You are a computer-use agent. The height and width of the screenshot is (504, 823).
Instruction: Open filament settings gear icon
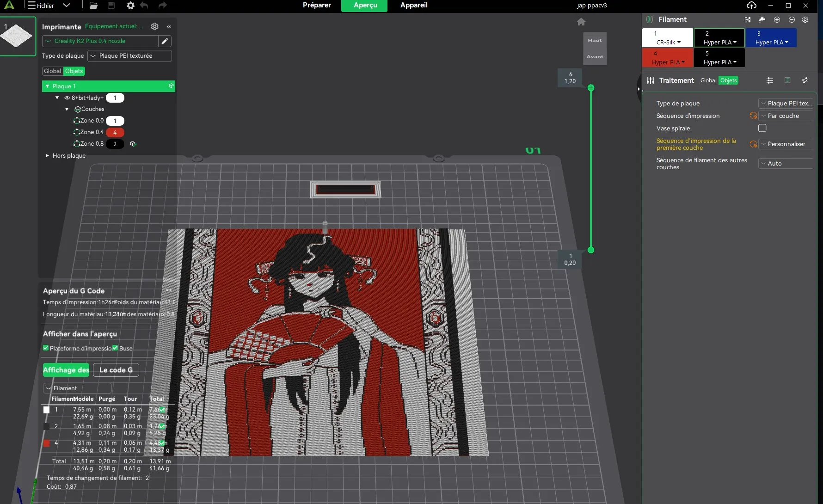click(x=805, y=19)
